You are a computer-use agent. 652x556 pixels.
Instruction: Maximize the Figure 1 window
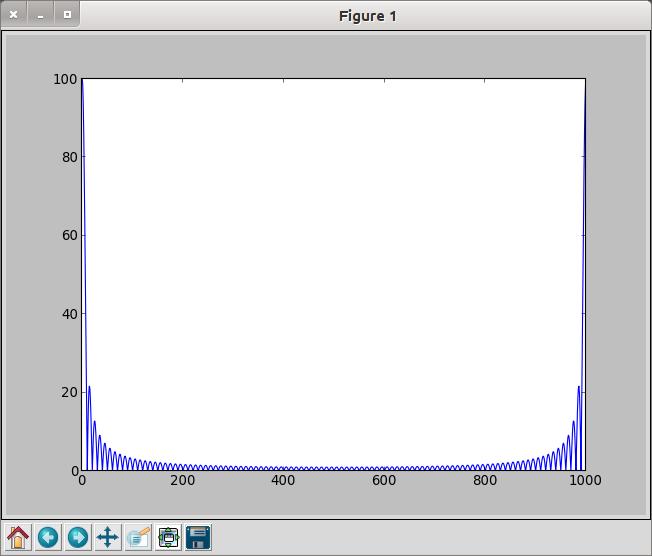pos(66,15)
